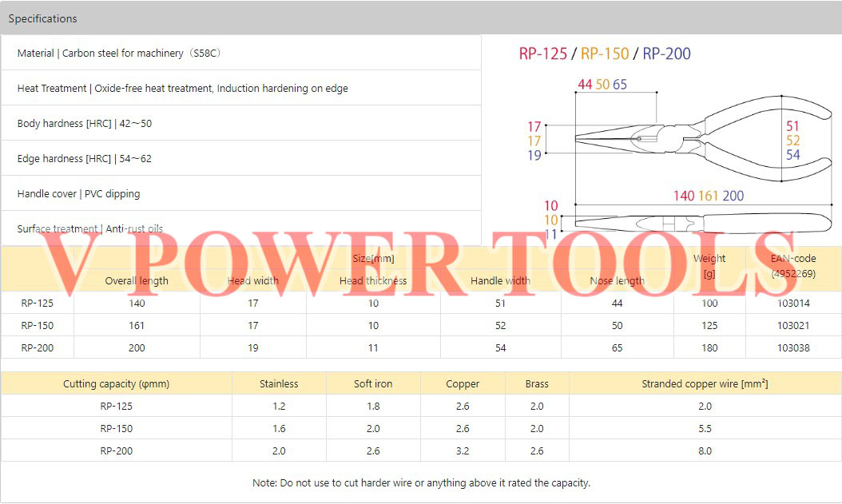This screenshot has width=842, height=504.
Task: Select the Stranded copper wire column header
Action: (x=705, y=383)
